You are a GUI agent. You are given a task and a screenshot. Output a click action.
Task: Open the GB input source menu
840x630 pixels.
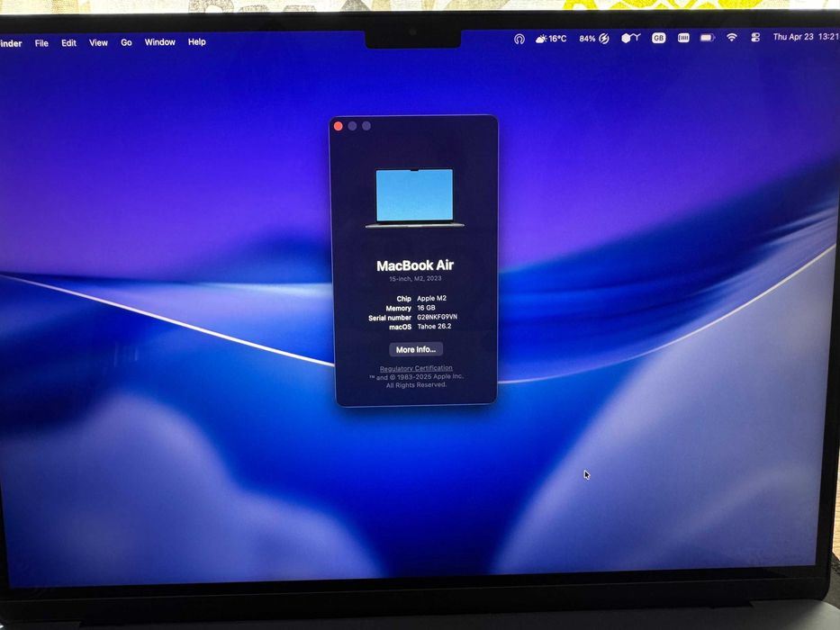click(x=658, y=38)
